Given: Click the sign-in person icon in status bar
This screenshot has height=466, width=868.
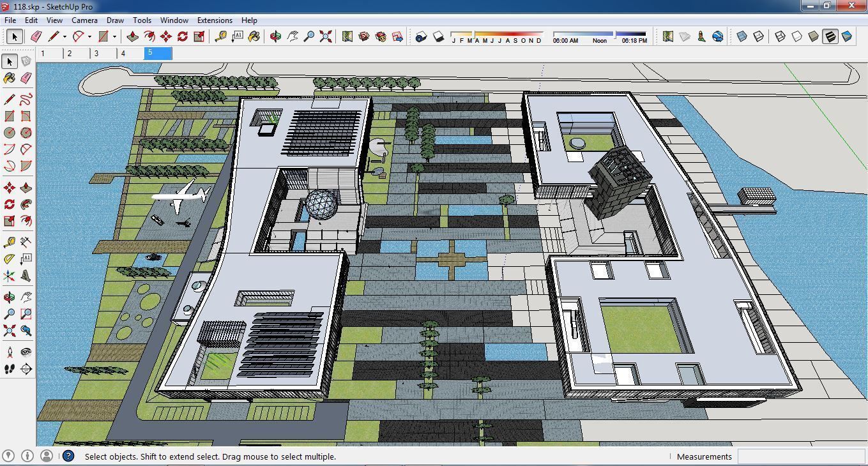Looking at the screenshot, I should (47, 456).
